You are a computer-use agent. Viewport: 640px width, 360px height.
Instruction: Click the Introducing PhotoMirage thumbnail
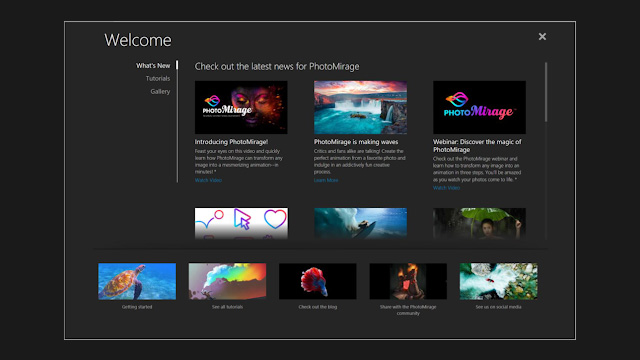pos(241,107)
